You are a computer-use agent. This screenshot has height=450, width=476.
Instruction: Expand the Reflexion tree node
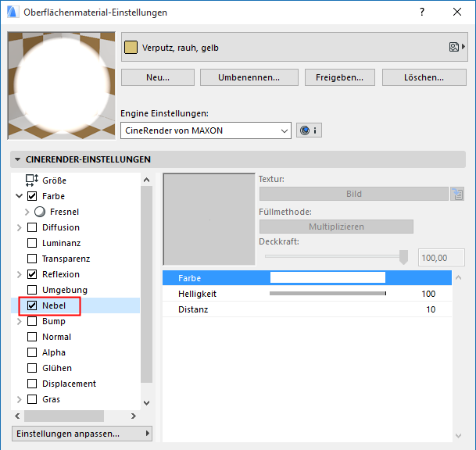point(19,274)
